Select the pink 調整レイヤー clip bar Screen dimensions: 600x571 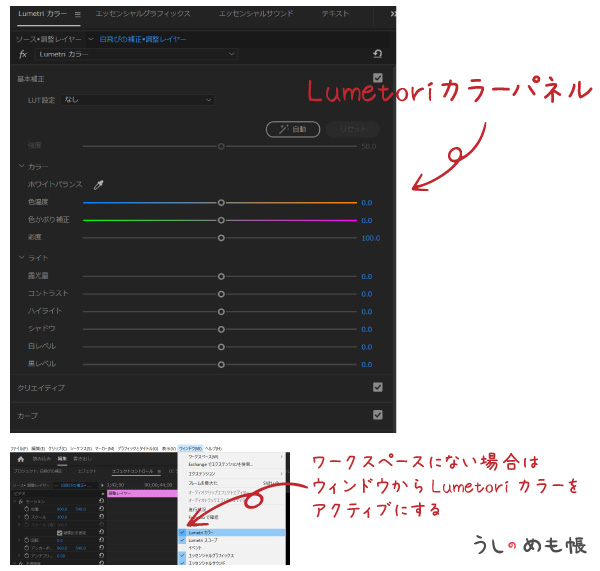(142, 494)
